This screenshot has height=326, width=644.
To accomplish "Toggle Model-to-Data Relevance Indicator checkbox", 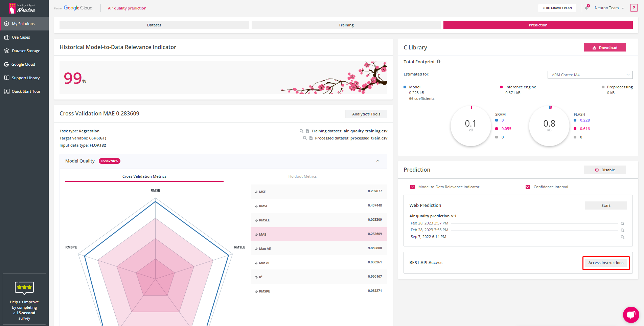I will [412, 187].
